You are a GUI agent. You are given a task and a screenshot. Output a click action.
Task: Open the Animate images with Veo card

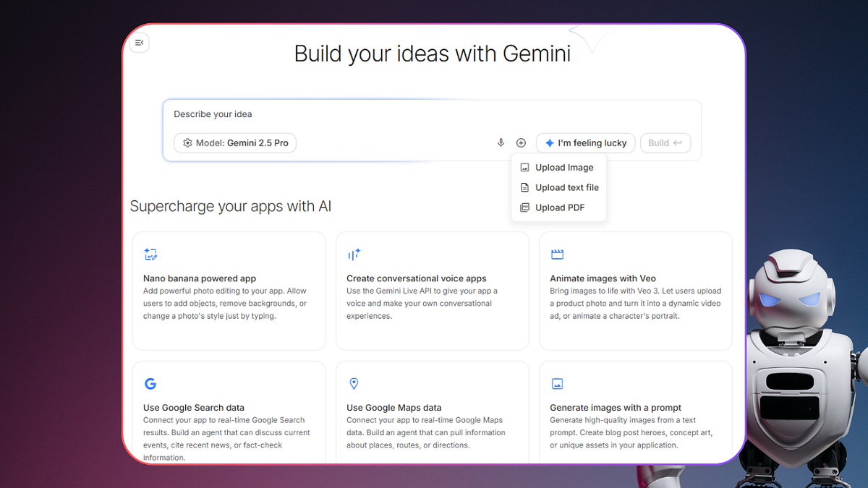tap(636, 291)
